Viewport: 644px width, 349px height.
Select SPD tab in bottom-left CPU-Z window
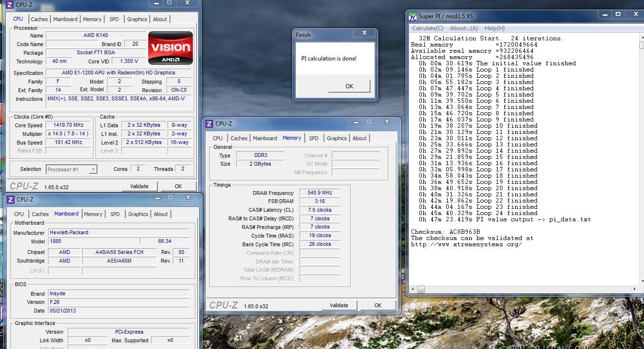pyautogui.click(x=115, y=214)
